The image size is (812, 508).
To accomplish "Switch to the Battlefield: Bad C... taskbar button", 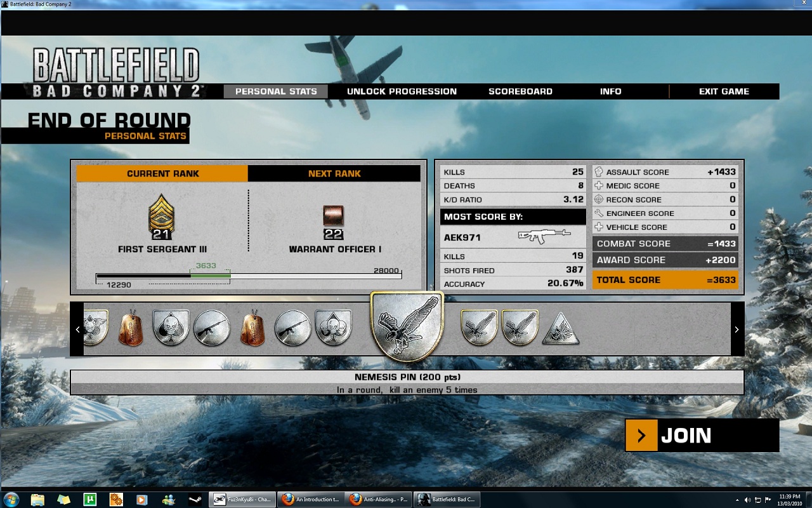I will pyautogui.click(x=447, y=499).
